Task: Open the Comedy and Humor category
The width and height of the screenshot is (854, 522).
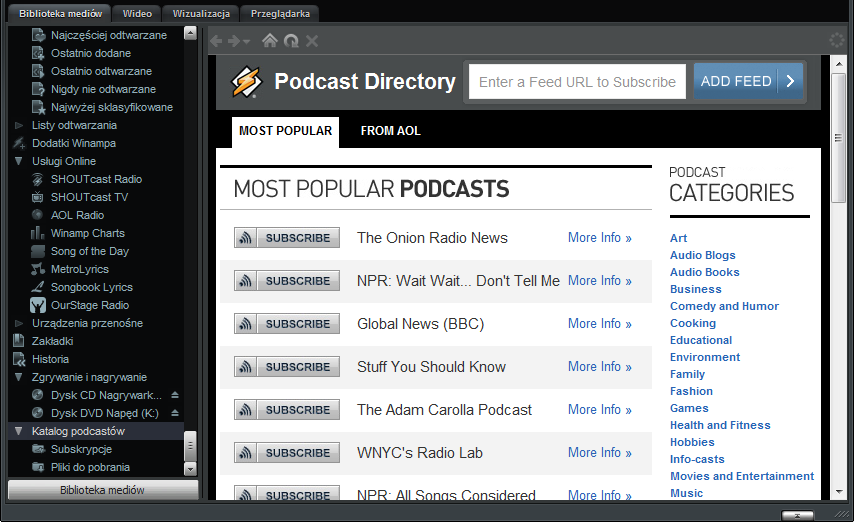Action: pyautogui.click(x=724, y=306)
